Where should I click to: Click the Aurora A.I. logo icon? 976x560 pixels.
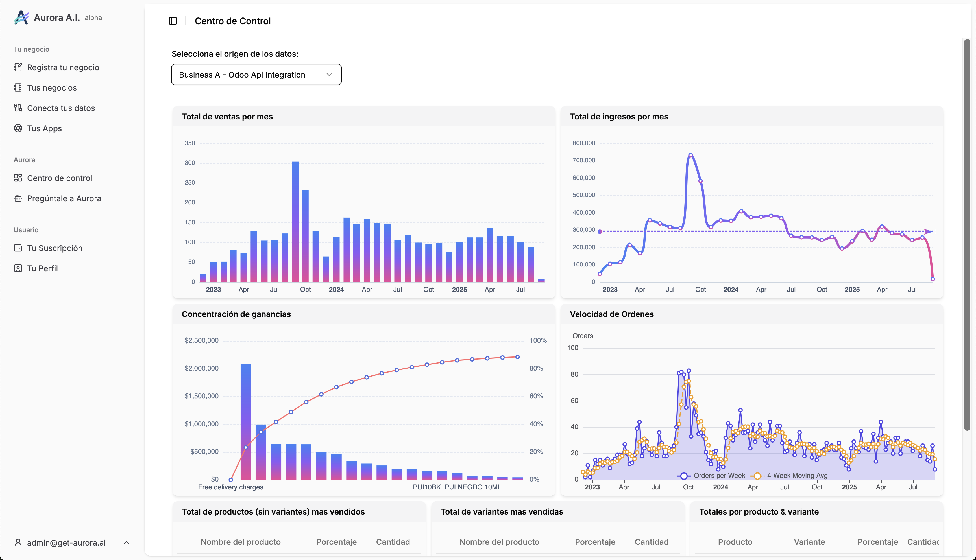(x=21, y=17)
